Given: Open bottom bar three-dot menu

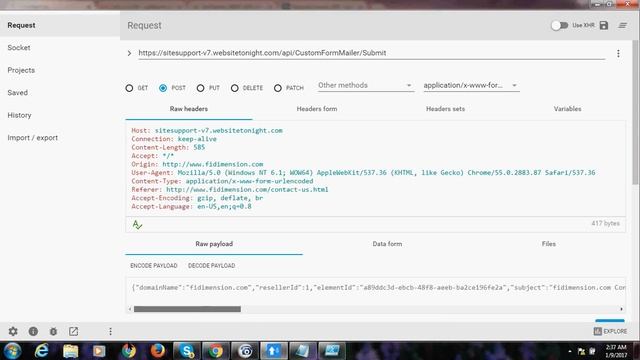Looking at the screenshot, I should click(x=110, y=331).
